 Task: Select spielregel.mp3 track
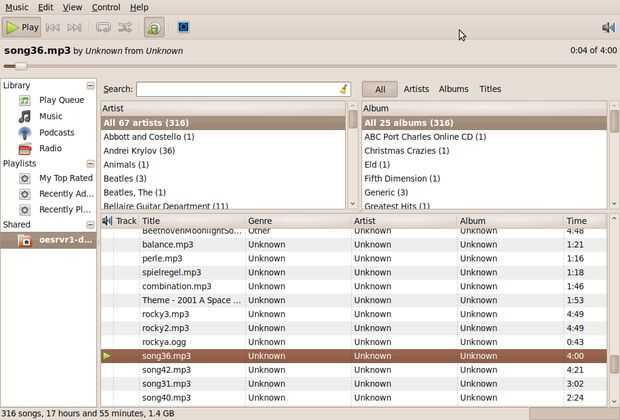354,272
